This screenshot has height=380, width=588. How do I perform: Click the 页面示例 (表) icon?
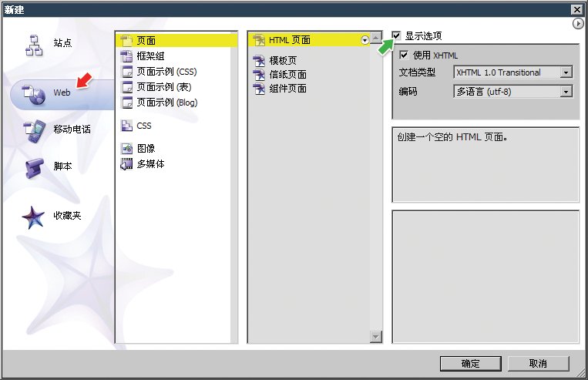[126, 87]
